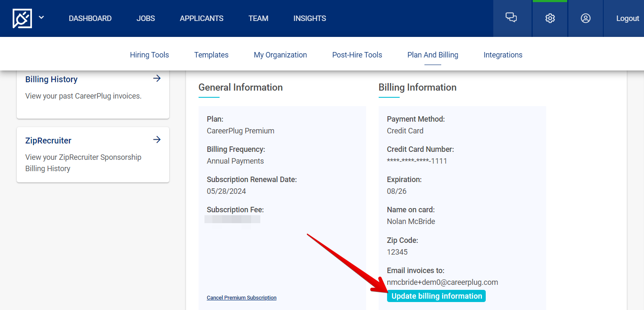Click the General Information heading

point(241,87)
